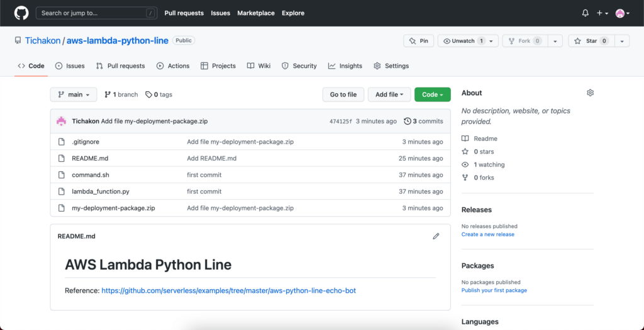Image resolution: width=644 pixels, height=330 pixels.
Task: Open Issues in top navigation
Action: [x=221, y=13]
